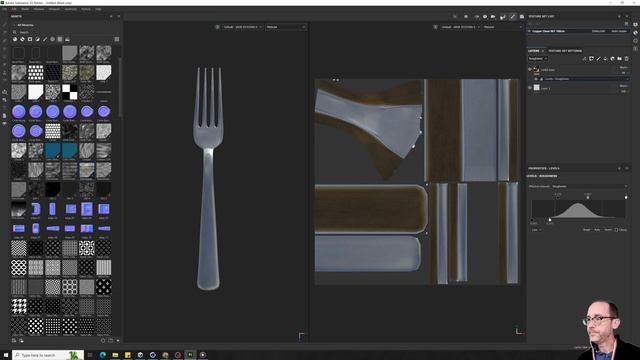Toggle texture set visibility eye
The height and width of the screenshot is (360, 640).
529,31
